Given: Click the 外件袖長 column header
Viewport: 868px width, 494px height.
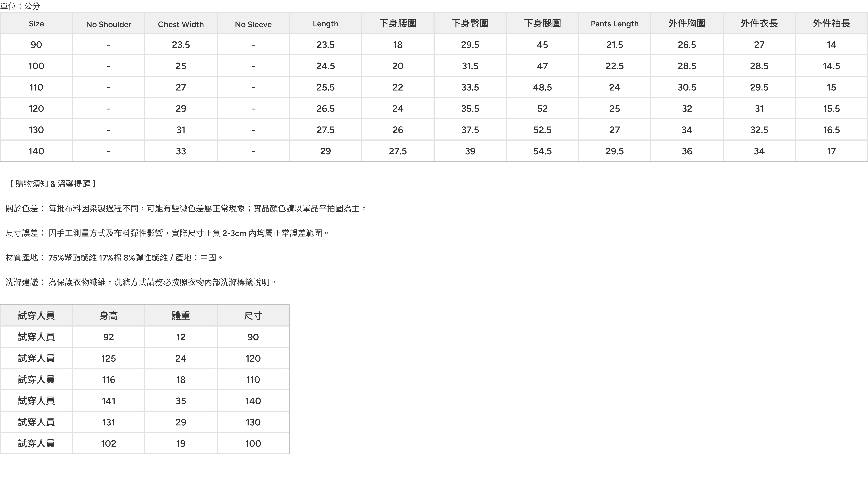Looking at the screenshot, I should 831,23.
